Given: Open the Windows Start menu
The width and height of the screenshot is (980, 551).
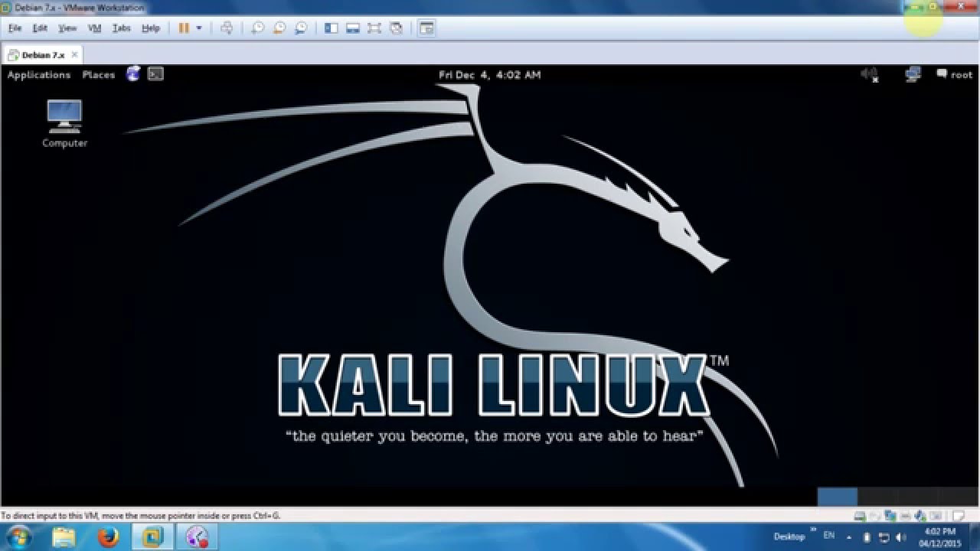Looking at the screenshot, I should point(18,537).
